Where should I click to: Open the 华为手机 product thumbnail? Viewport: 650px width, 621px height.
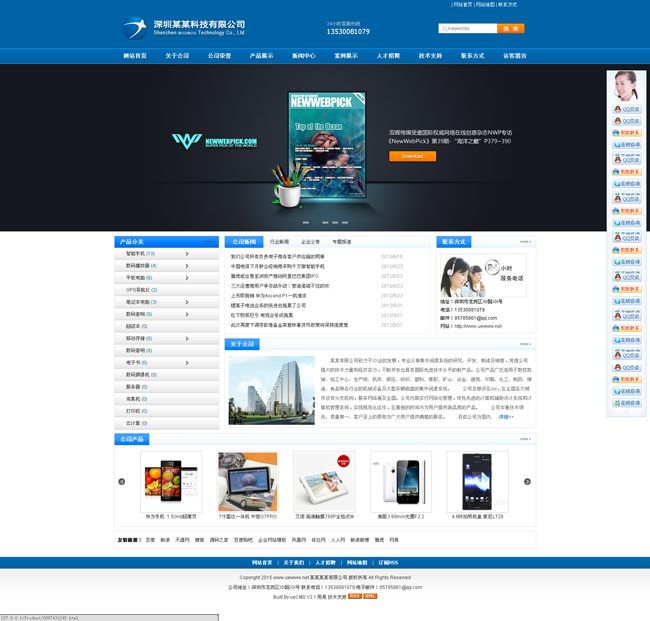pyautogui.click(x=171, y=482)
